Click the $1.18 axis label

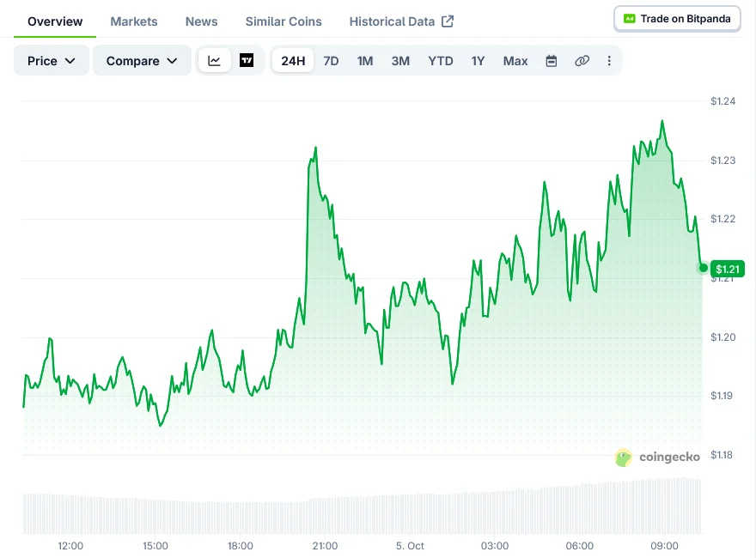722,454
